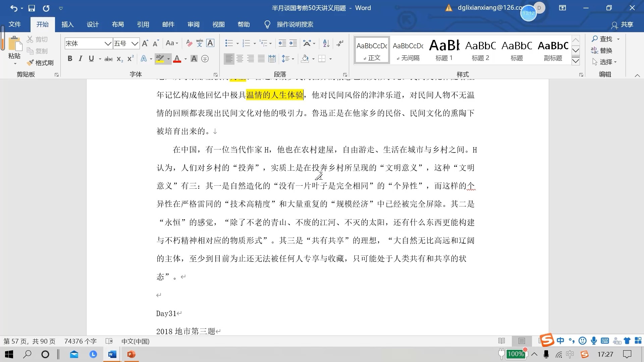
Task: Toggle the 标题1 style option
Action: 444,50
